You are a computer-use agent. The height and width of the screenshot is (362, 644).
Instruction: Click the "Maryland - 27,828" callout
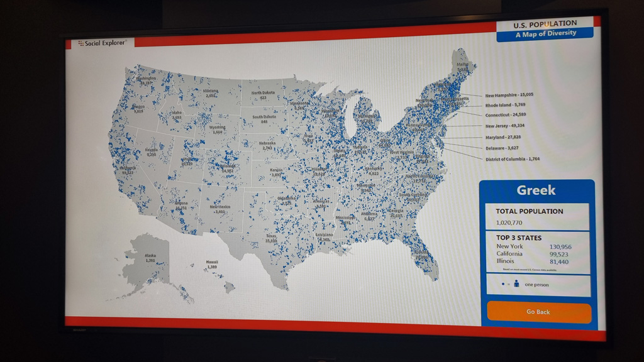[x=503, y=137]
